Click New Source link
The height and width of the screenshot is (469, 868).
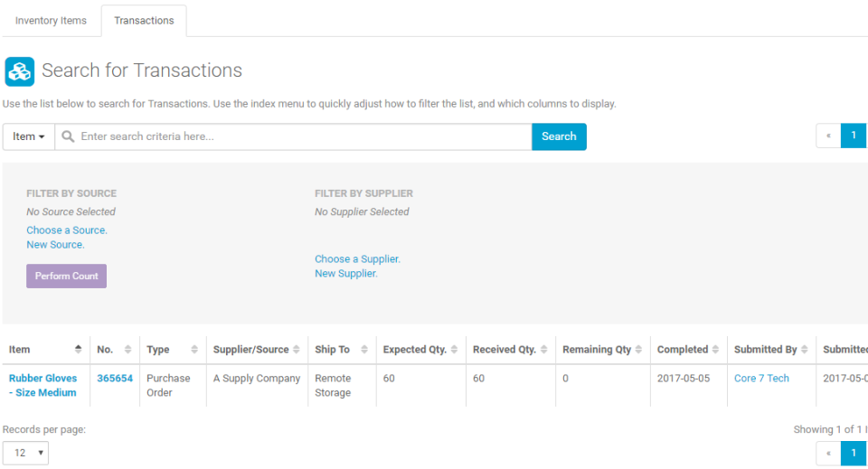55,245
